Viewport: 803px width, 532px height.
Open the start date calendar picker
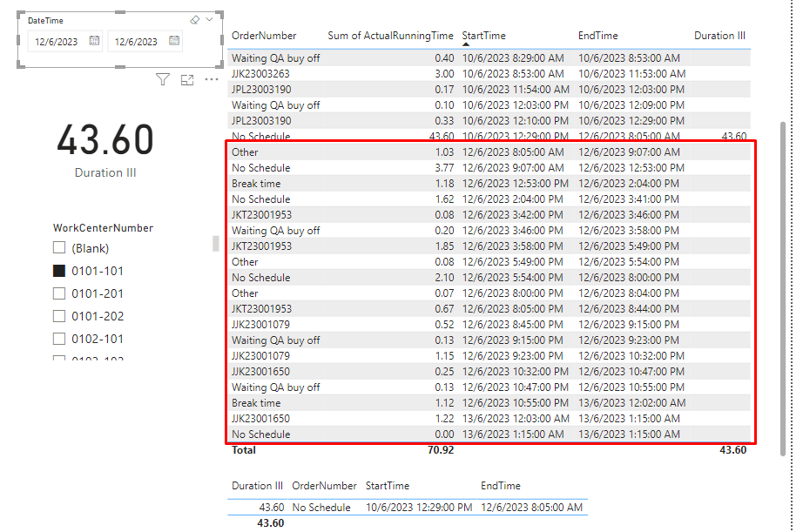[94, 40]
